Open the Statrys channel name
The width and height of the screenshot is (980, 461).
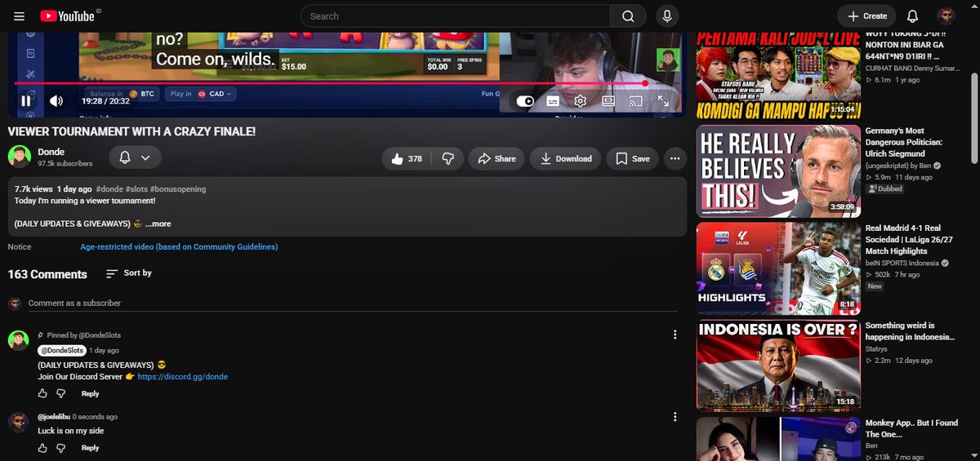[x=875, y=349]
